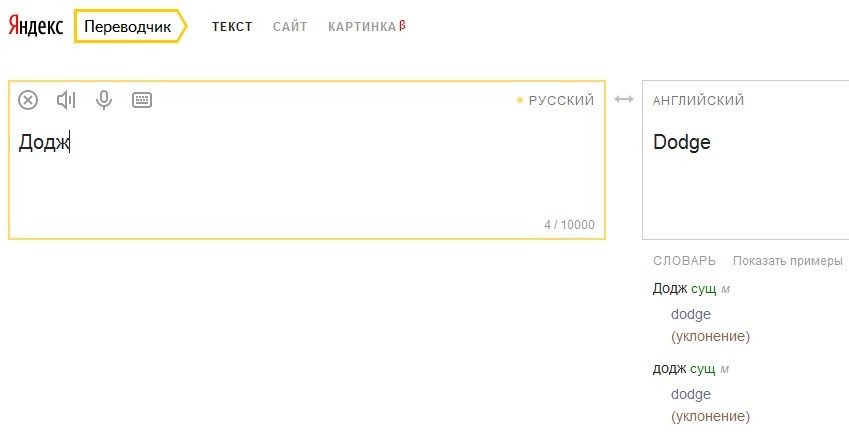The image size is (849, 435).
Task: Switch to the ТЕКСТ tab
Action: 232,27
